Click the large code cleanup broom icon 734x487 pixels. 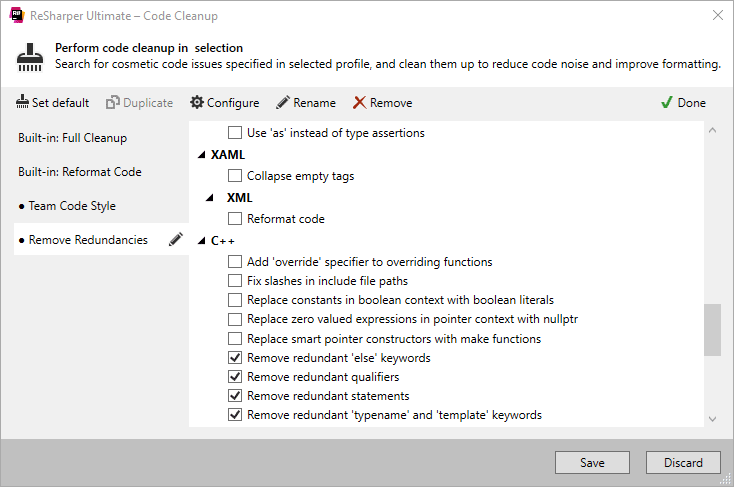click(x=30, y=57)
